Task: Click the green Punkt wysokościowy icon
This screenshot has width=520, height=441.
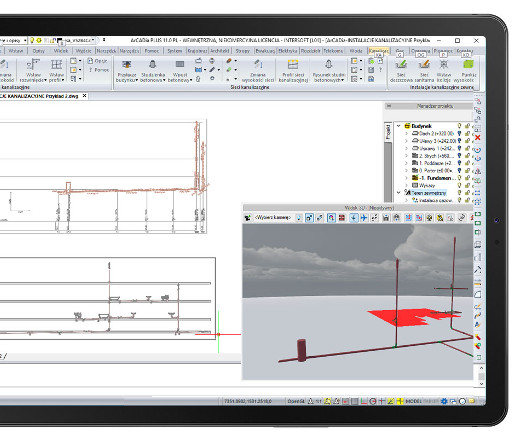Action: [468, 64]
